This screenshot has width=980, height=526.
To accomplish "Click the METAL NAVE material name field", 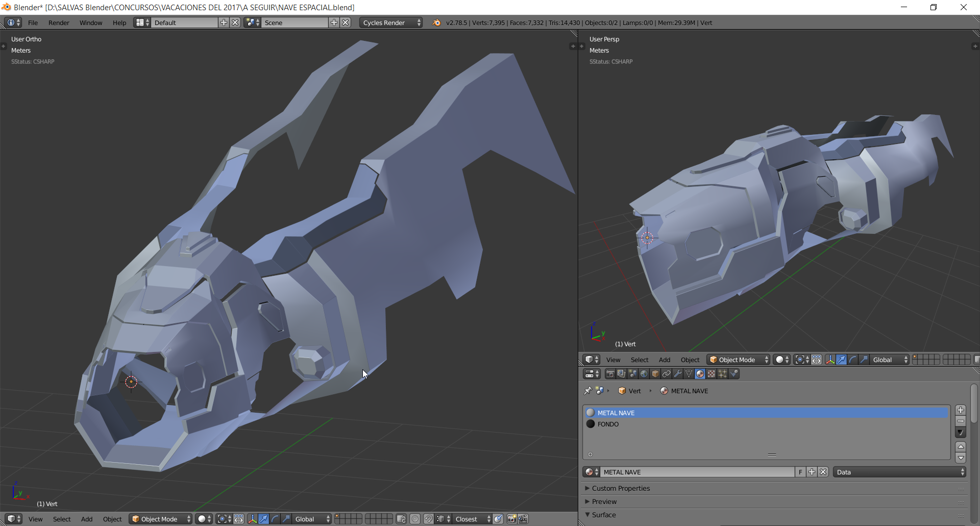I will click(x=697, y=472).
